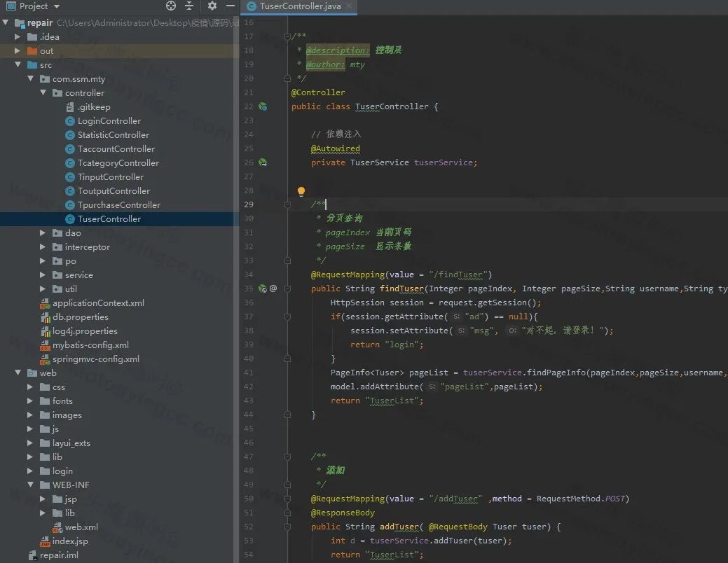Click the "/addTuser" mapping string
The height and width of the screenshot is (563, 728).
tap(455, 499)
